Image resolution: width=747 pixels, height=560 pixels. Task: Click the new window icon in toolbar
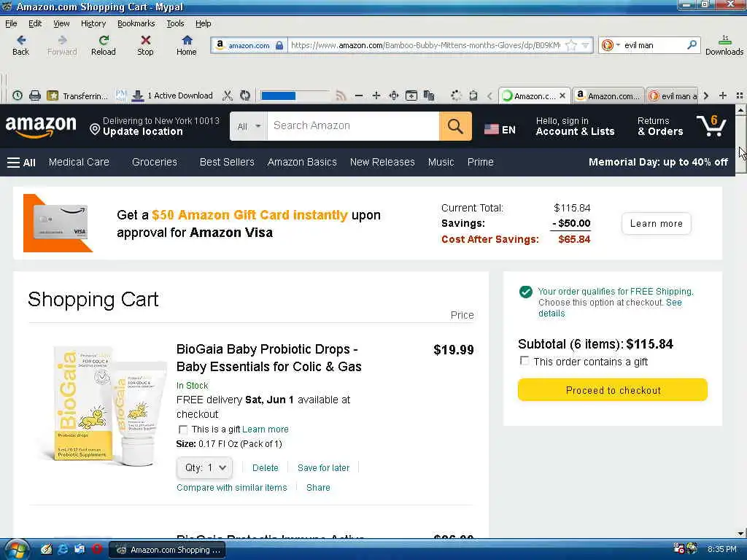(x=411, y=96)
